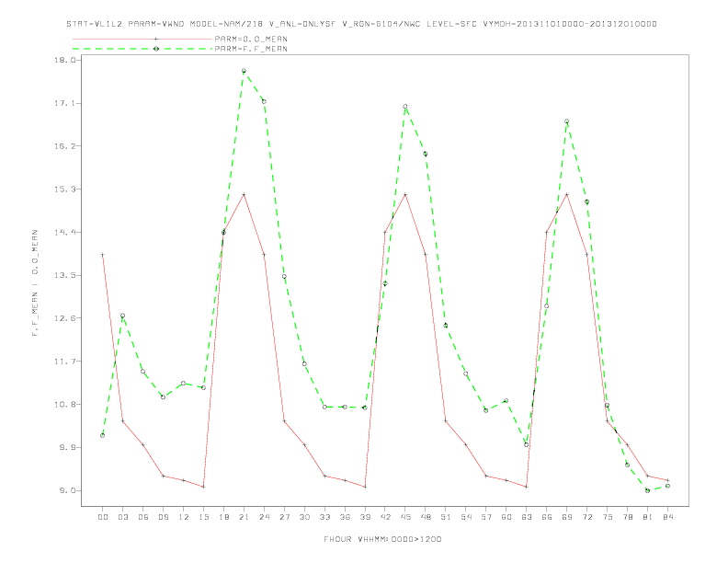Click the 06 forecast hour tick label

143,517
